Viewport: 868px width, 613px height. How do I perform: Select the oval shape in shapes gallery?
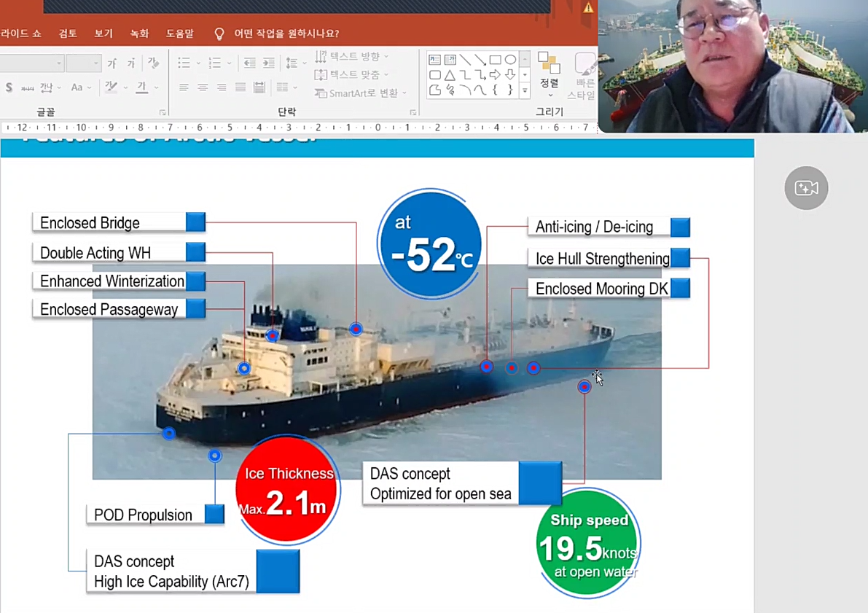tap(510, 60)
